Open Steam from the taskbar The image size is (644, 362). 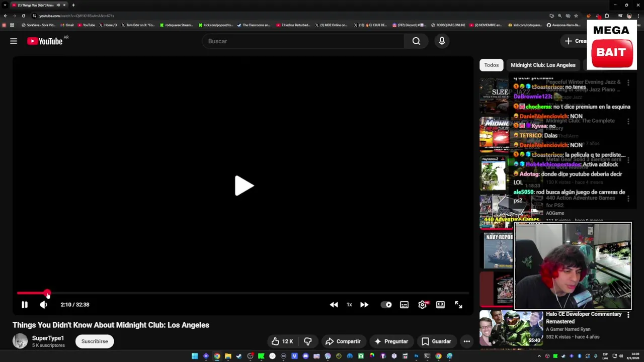[239, 356]
